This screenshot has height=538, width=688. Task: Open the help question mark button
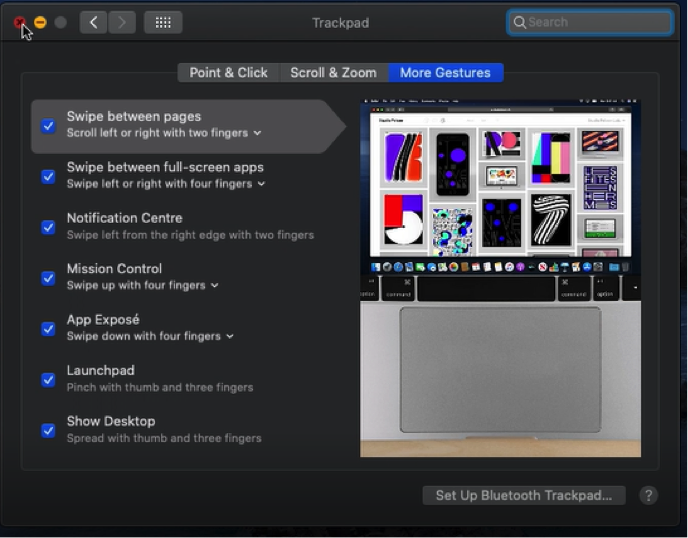pos(648,495)
